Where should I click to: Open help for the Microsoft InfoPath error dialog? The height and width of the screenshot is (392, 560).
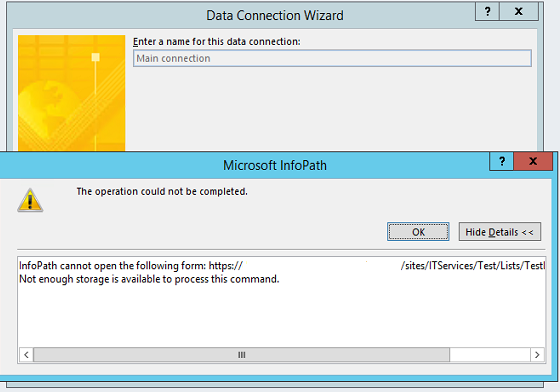point(502,161)
